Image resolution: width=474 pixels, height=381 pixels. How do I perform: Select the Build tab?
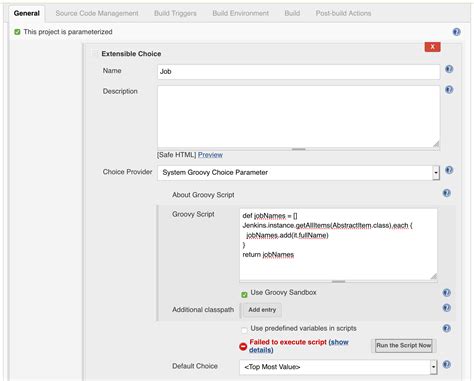click(292, 13)
